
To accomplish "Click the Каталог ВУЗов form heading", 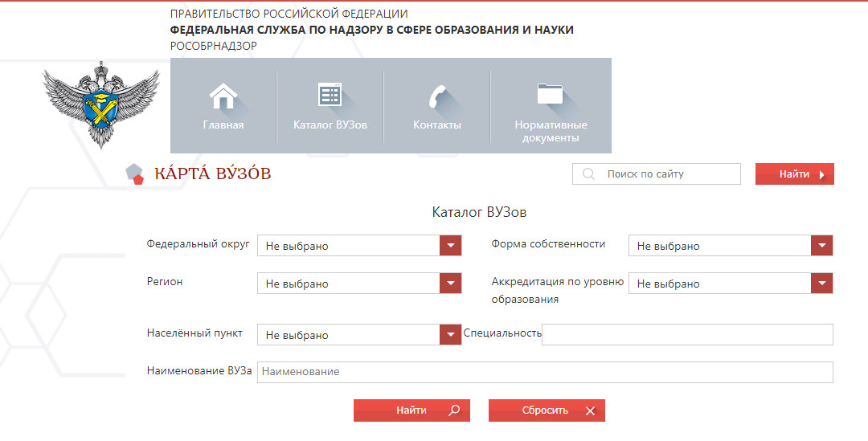I will pos(479,212).
